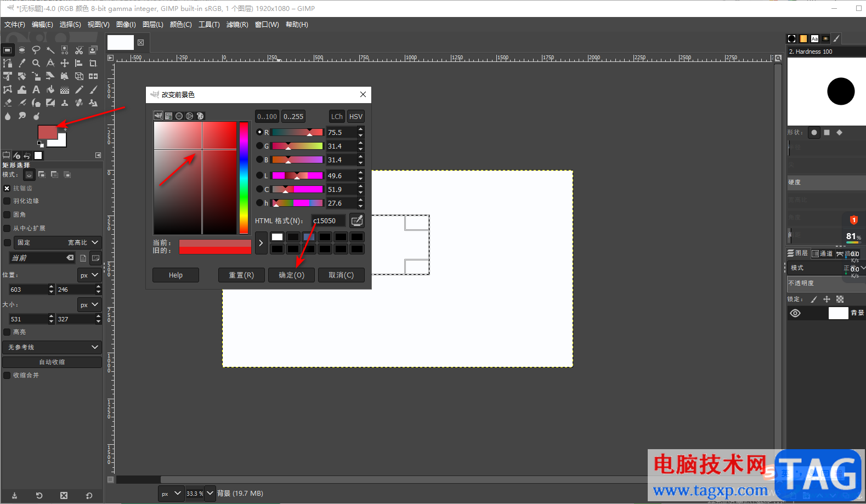866x504 pixels.
Task: Select the Move tool
Action: 65,63
